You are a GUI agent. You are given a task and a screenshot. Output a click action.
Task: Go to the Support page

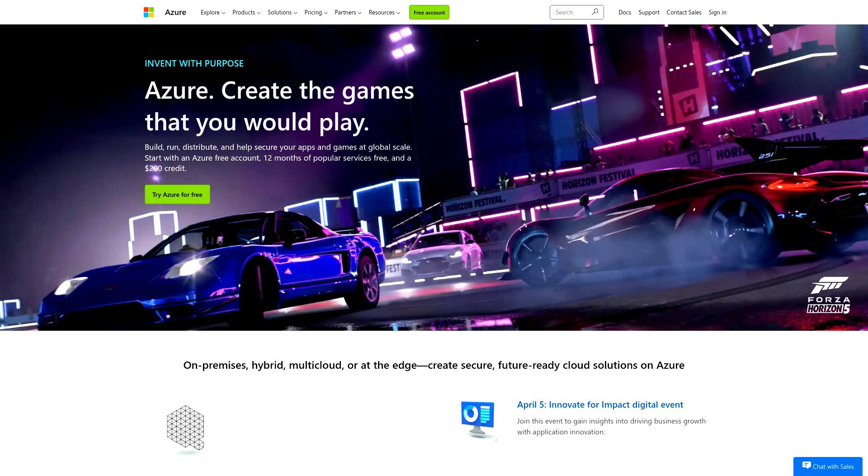tap(649, 12)
